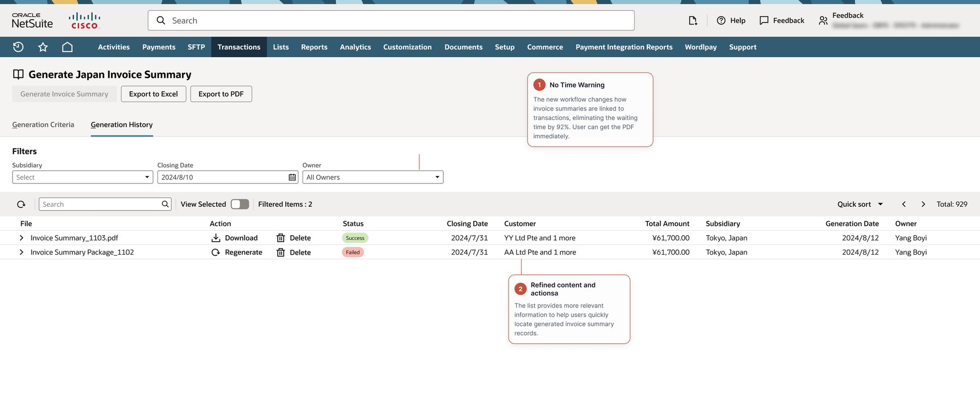Open the Subsidiary select dropdown

(x=83, y=177)
